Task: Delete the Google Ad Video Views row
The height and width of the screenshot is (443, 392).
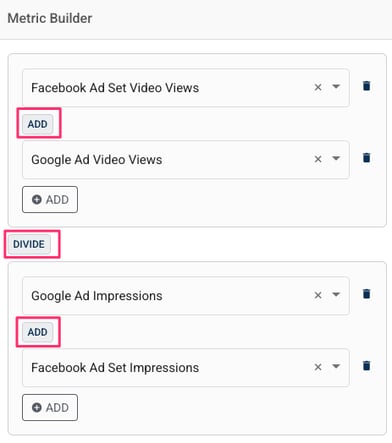Action: 366,158
